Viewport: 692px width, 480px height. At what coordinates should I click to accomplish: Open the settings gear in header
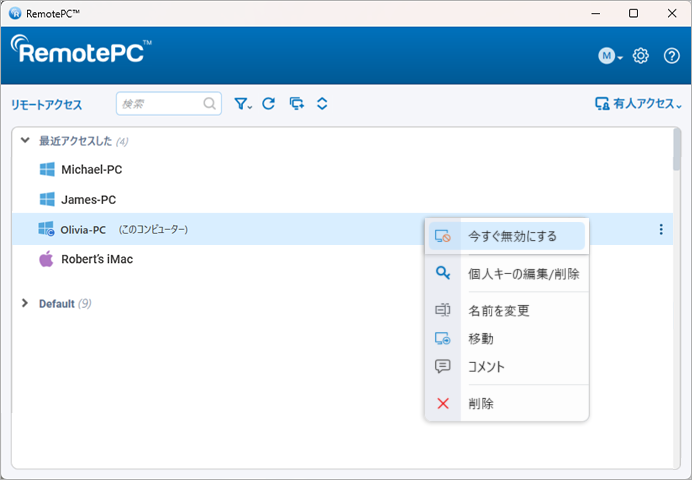pyautogui.click(x=640, y=56)
